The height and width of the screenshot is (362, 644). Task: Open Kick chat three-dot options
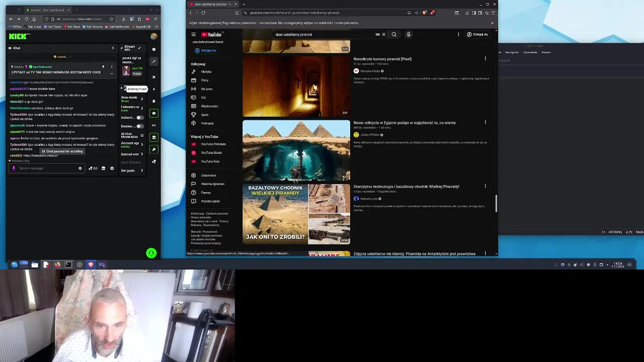(x=113, y=48)
